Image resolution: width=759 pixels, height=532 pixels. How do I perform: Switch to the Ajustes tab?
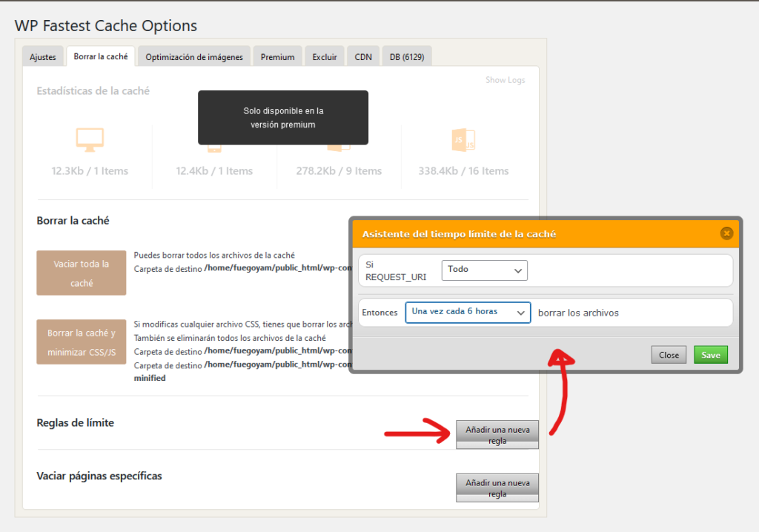[x=43, y=57]
